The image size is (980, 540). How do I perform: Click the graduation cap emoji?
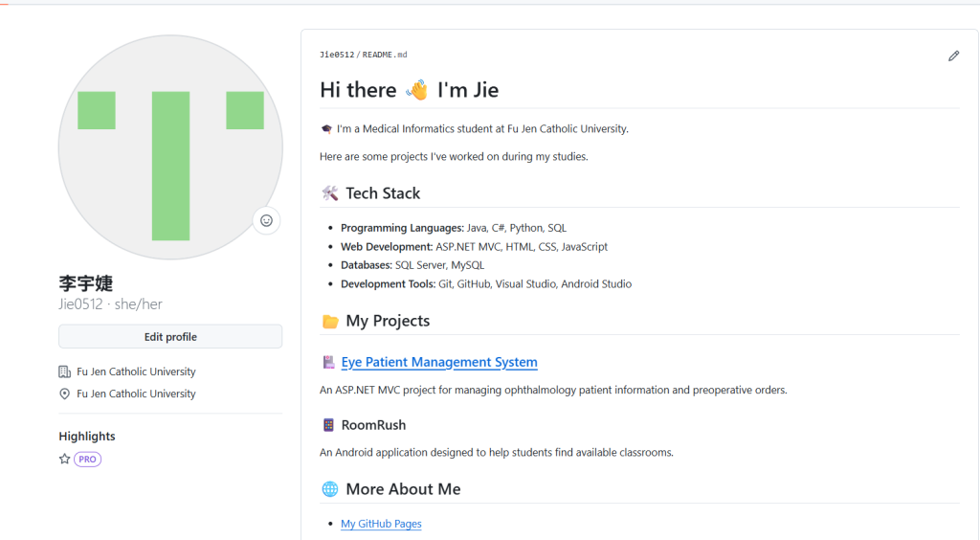pyautogui.click(x=326, y=129)
